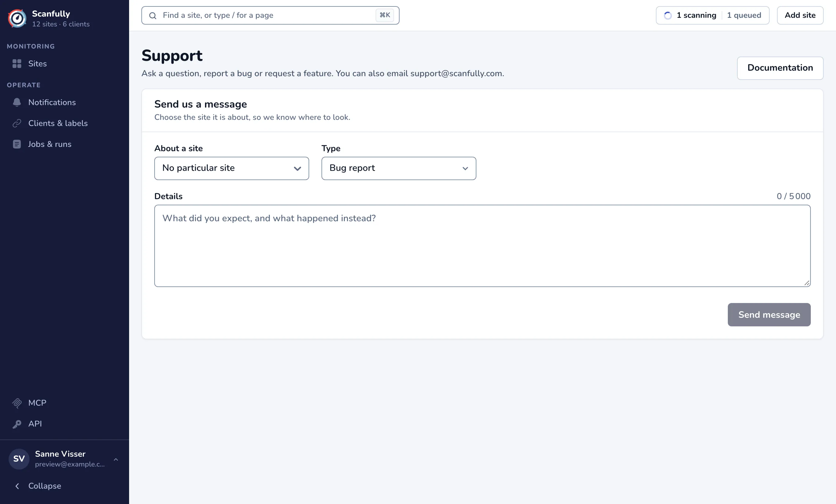Image resolution: width=836 pixels, height=504 pixels.
Task: Click the Details textarea resize handle
Action: (x=806, y=283)
